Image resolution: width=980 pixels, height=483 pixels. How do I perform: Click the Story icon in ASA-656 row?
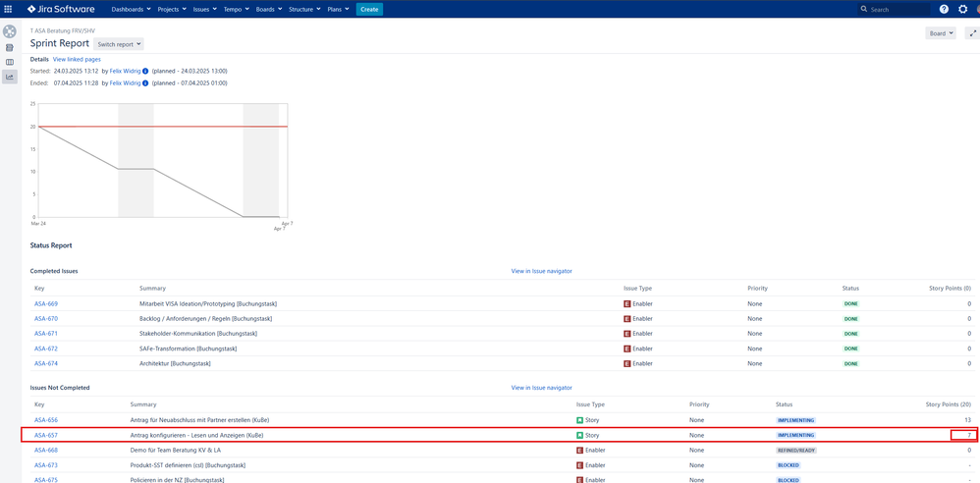(579, 420)
